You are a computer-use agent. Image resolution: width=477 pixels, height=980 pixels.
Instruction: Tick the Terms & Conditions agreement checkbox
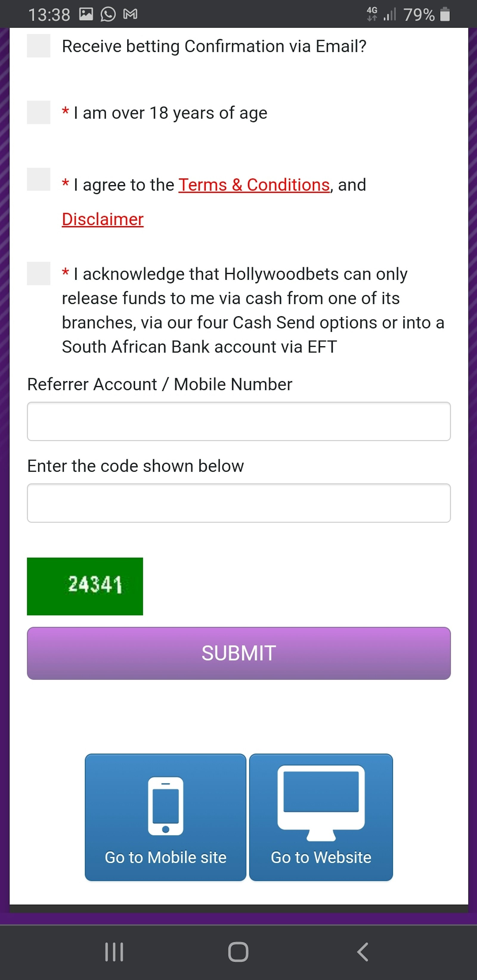point(38,179)
